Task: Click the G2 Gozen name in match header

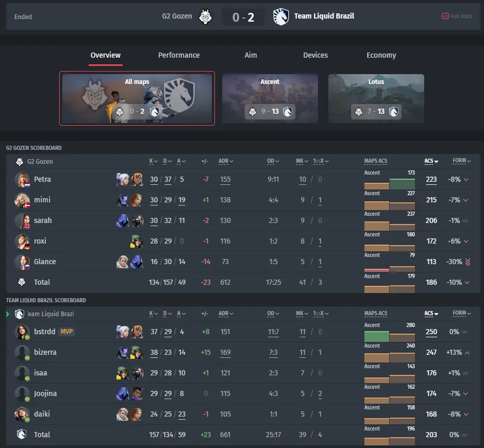Action: coord(177,16)
